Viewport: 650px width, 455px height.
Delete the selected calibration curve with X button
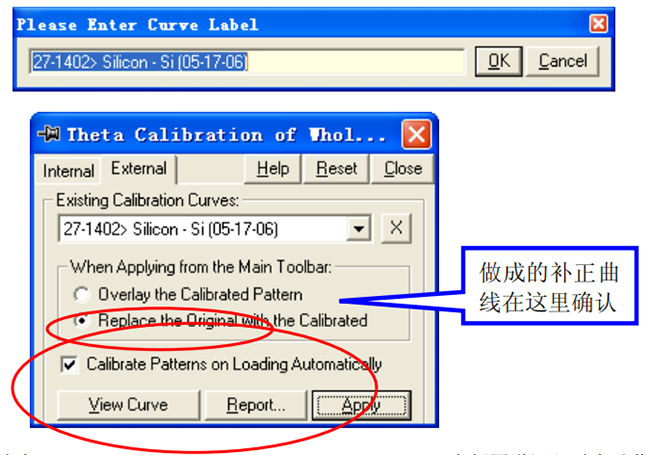[x=396, y=228]
